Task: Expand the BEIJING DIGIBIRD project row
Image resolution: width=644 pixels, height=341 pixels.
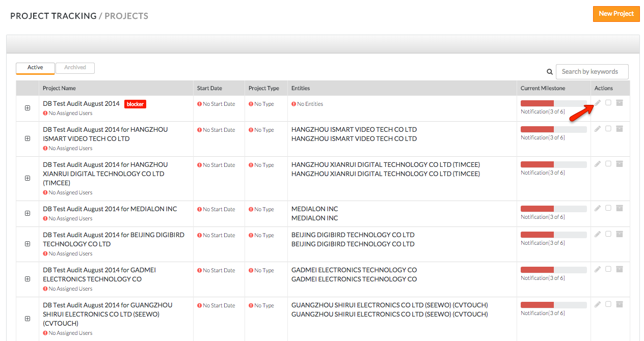Action: [x=28, y=244]
